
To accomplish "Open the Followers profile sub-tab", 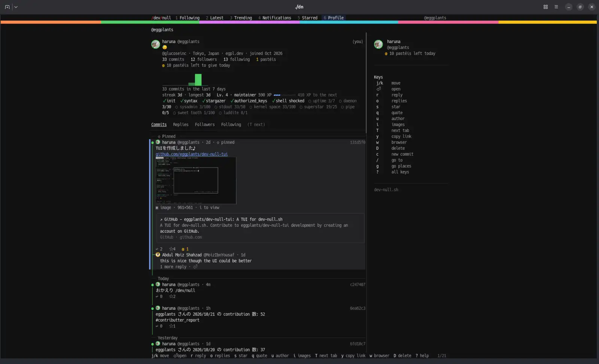I will point(205,125).
